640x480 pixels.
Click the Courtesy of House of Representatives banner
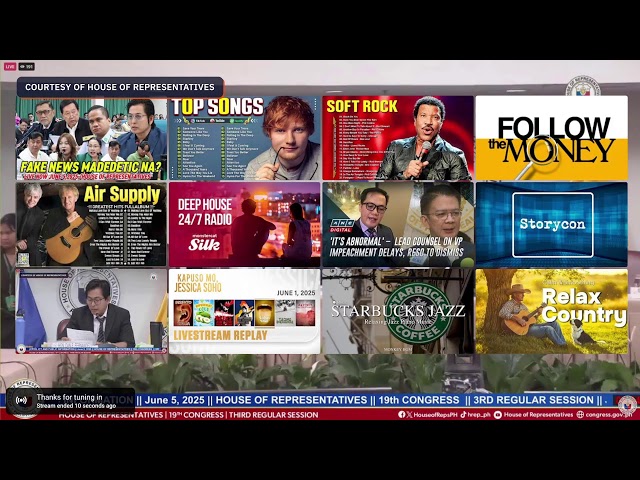click(x=120, y=87)
